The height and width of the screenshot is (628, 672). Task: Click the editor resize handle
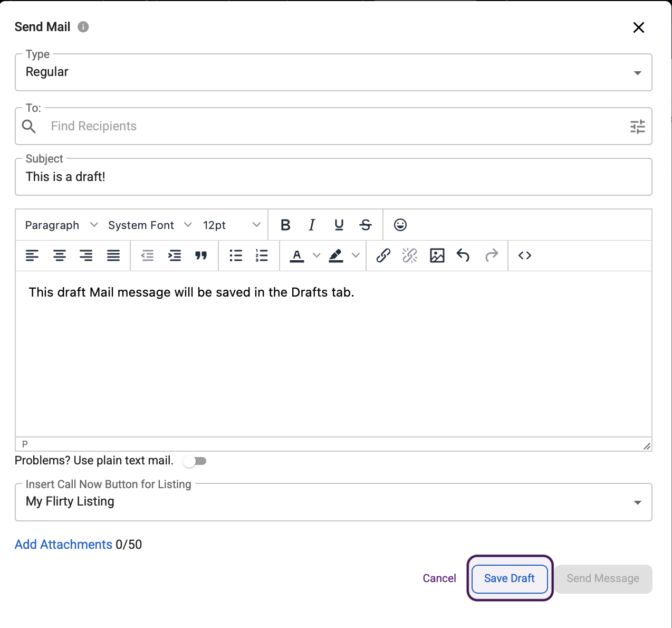(647, 446)
